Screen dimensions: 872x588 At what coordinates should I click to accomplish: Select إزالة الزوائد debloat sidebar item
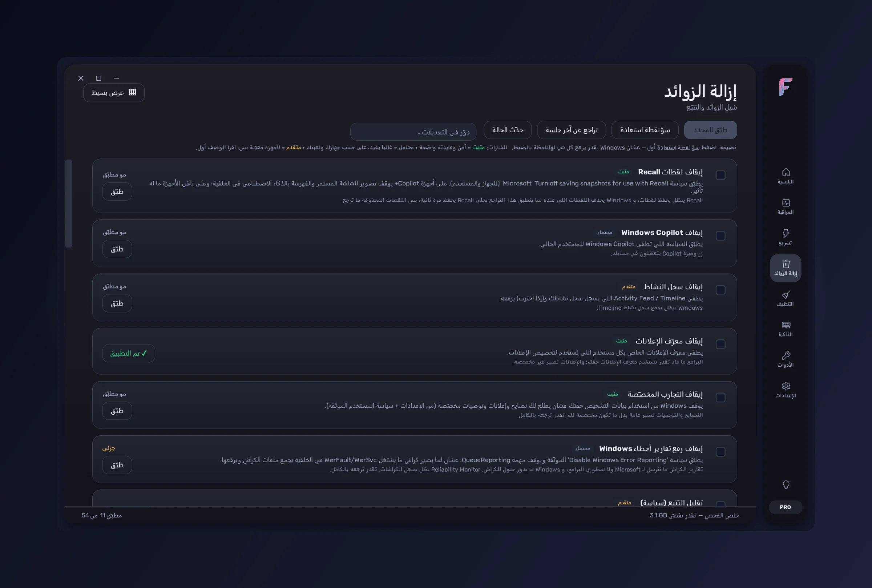tap(786, 268)
